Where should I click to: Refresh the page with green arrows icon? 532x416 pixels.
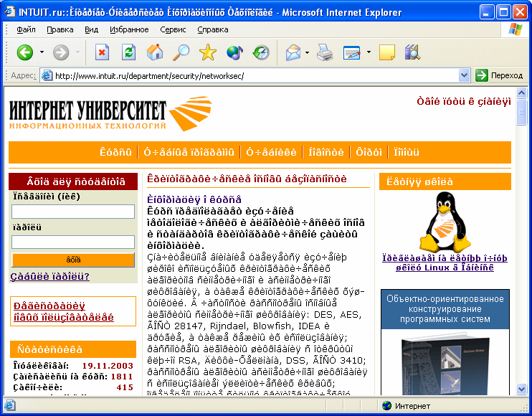[x=128, y=52]
